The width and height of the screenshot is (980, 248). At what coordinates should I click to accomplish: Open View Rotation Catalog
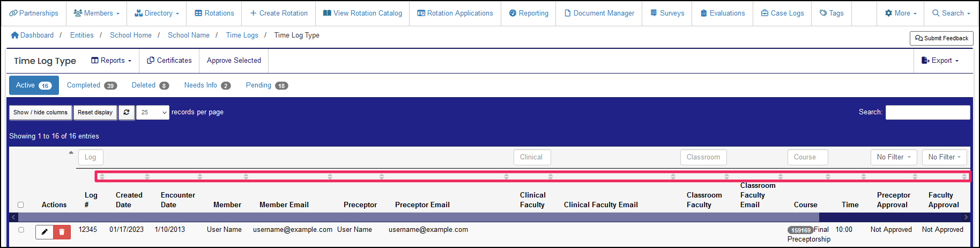tap(362, 13)
